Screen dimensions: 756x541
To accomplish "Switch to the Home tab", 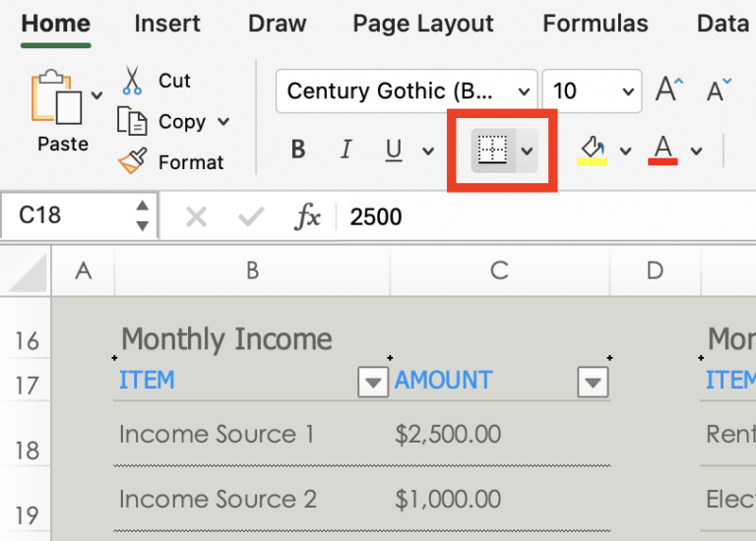I will (x=56, y=24).
